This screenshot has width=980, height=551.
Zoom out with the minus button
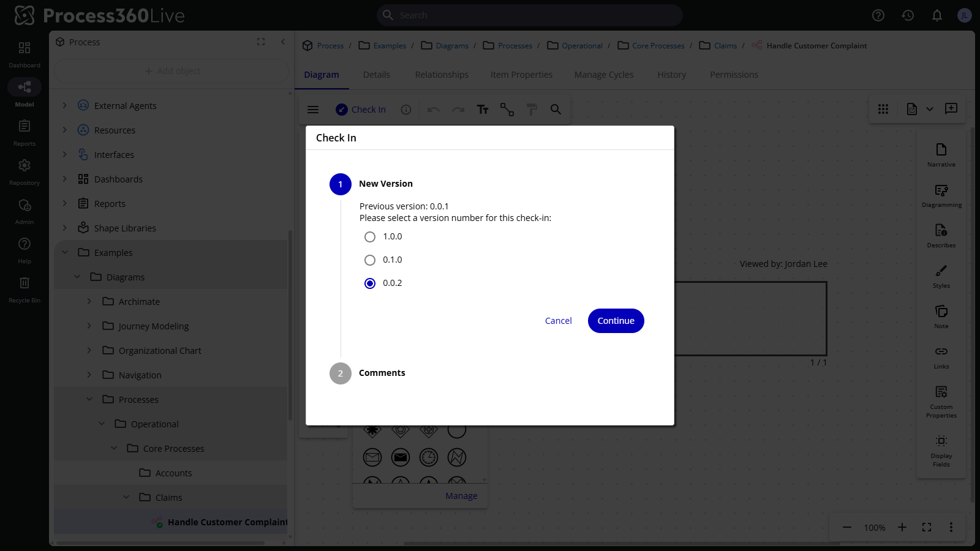tap(847, 527)
